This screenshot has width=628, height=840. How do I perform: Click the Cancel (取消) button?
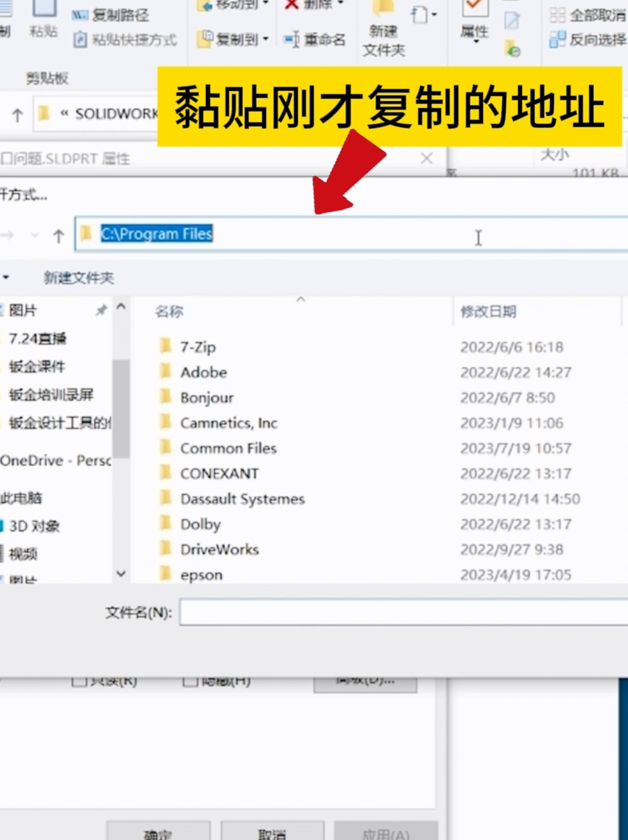[x=272, y=832]
